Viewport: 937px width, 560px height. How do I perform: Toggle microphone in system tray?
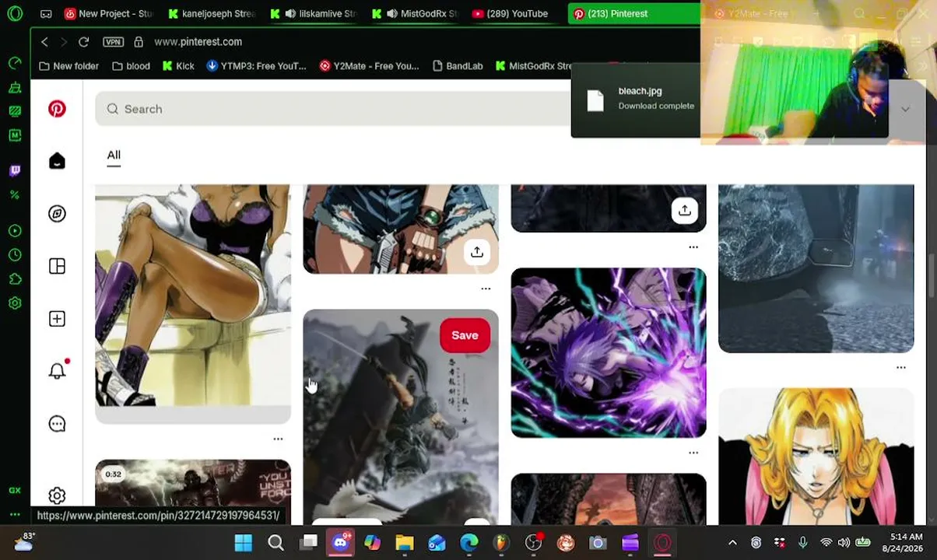tap(802, 542)
